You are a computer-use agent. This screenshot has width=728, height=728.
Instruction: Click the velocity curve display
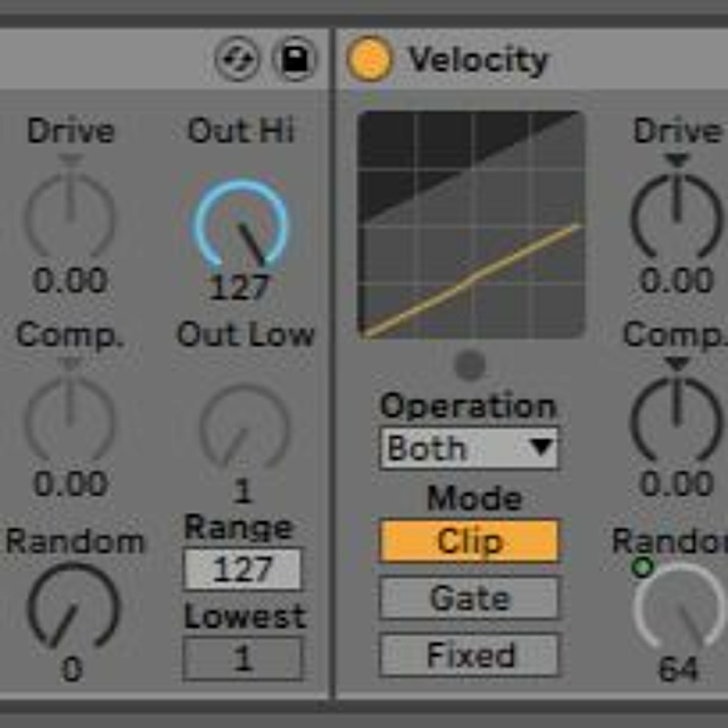click(471, 224)
